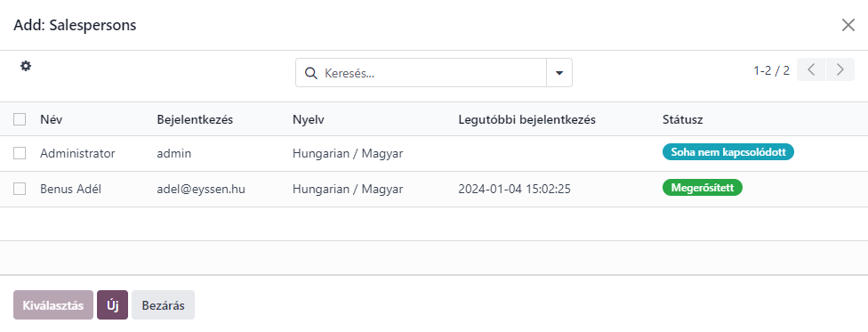Sort by Nyelv column header
The image size is (868, 332).
click(309, 120)
